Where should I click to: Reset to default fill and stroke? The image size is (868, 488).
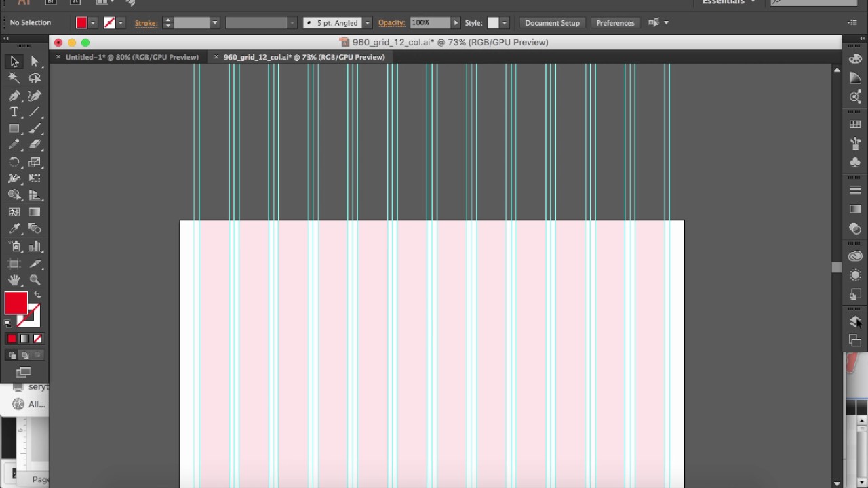pyautogui.click(x=8, y=323)
